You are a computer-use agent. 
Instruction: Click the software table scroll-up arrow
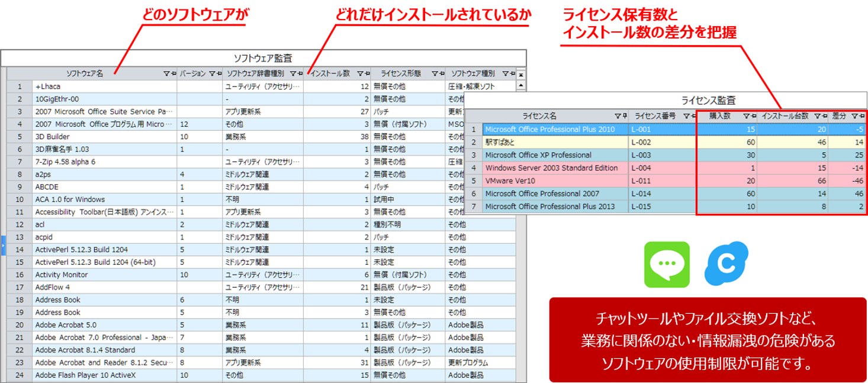click(521, 86)
